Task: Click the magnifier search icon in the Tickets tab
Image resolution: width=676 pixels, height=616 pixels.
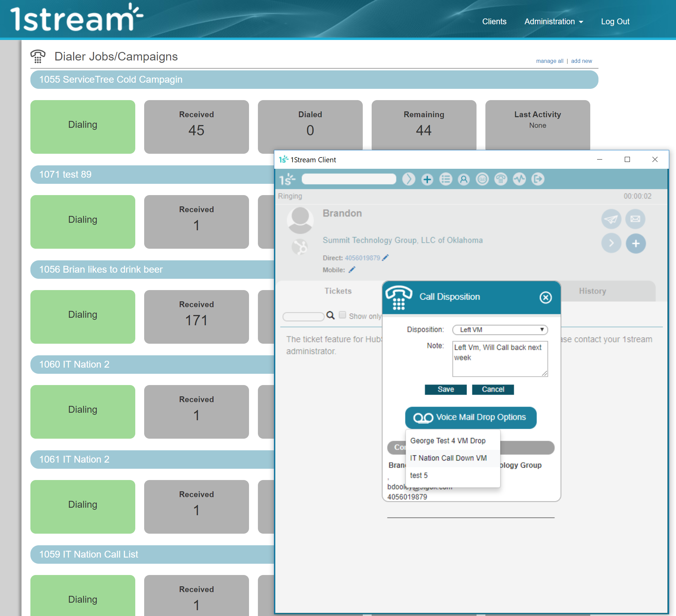Action: click(330, 315)
